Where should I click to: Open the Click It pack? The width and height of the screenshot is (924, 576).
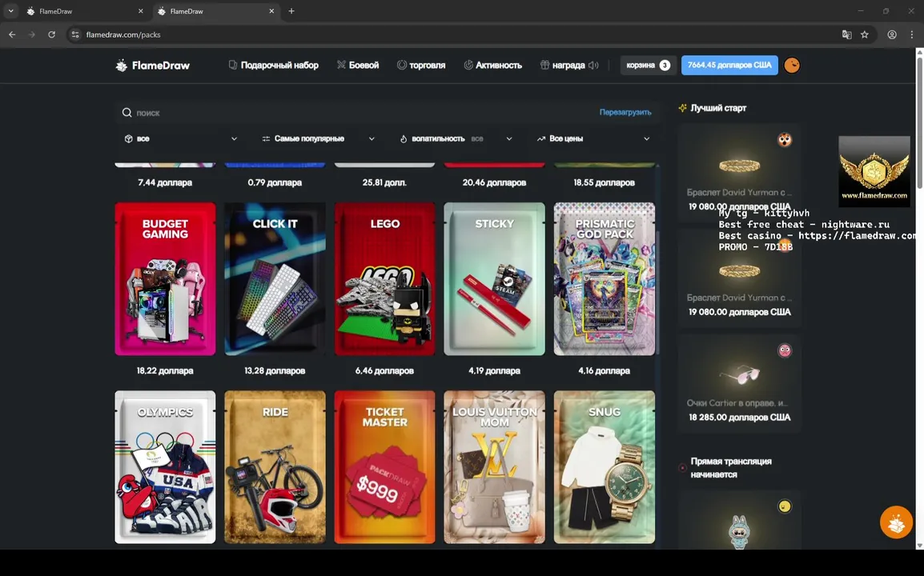point(275,279)
